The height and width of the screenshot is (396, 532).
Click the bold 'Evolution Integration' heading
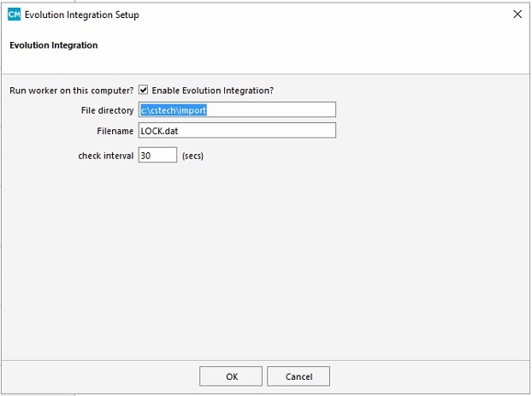54,45
